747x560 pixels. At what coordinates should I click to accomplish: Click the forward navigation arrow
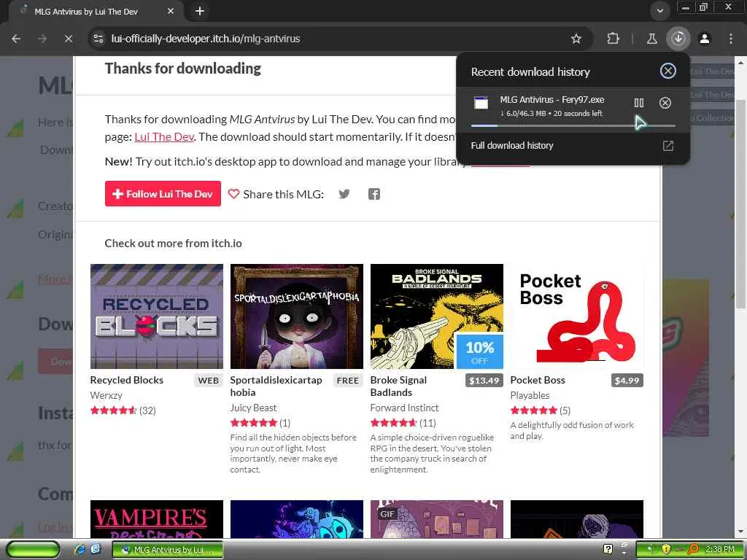[x=42, y=39]
